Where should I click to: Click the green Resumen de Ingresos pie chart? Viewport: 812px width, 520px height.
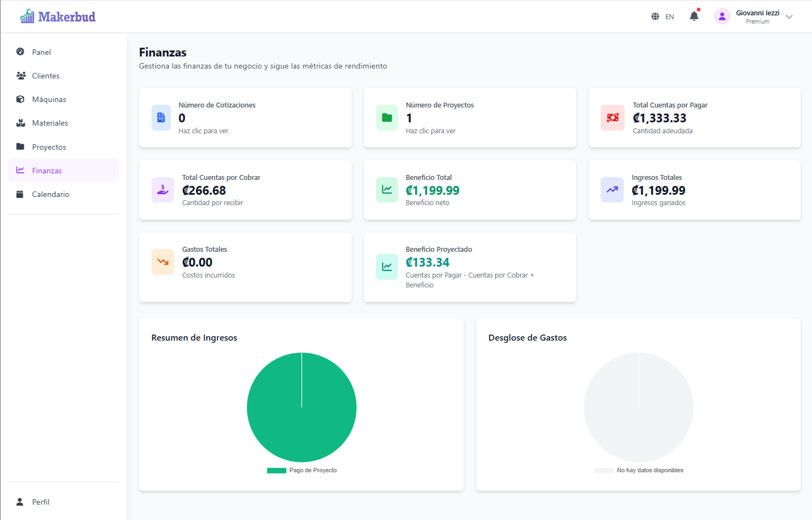pos(301,407)
